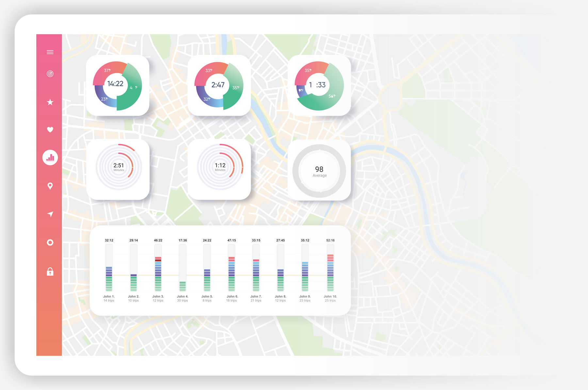Select the 1:12 Minutes radial gauge card
The height and width of the screenshot is (390, 588).
point(220,170)
